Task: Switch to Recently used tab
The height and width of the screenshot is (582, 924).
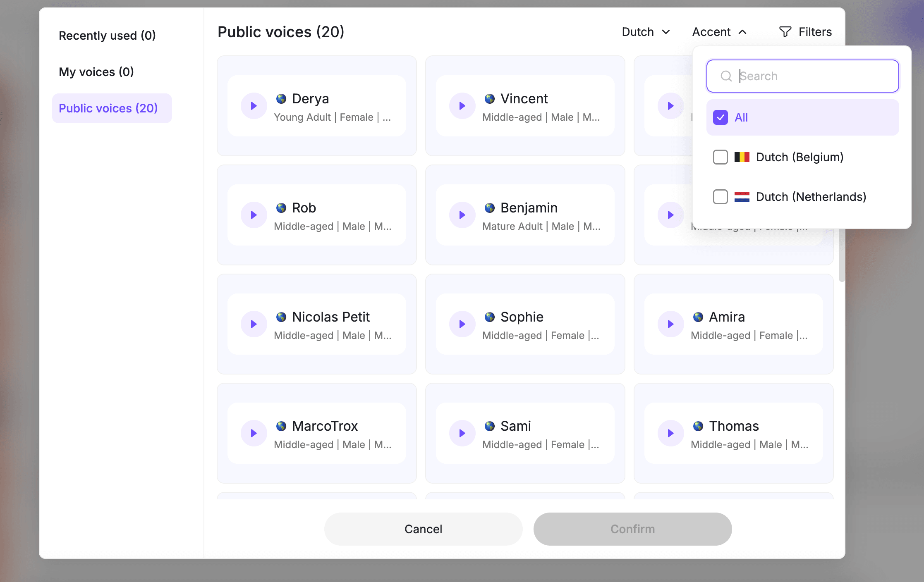Action: (x=107, y=36)
